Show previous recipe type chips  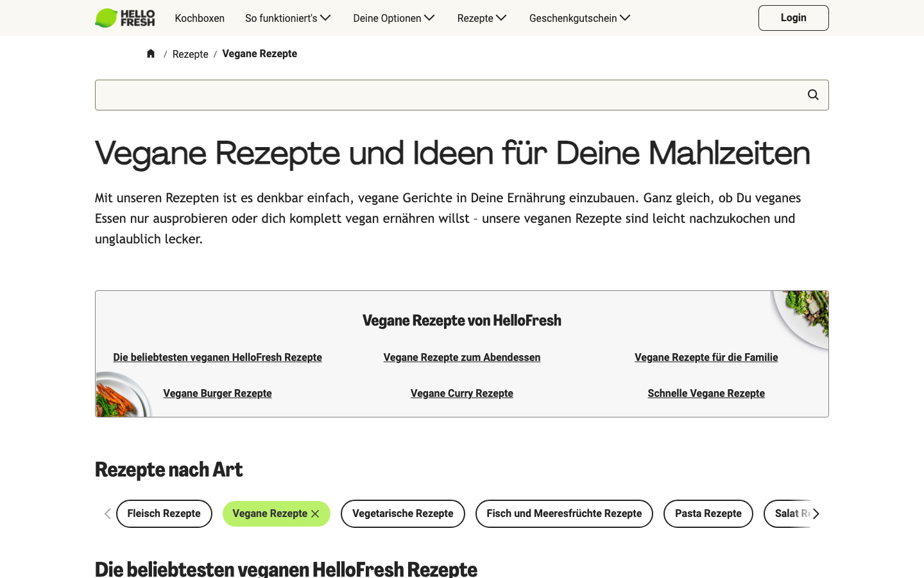pyautogui.click(x=107, y=514)
